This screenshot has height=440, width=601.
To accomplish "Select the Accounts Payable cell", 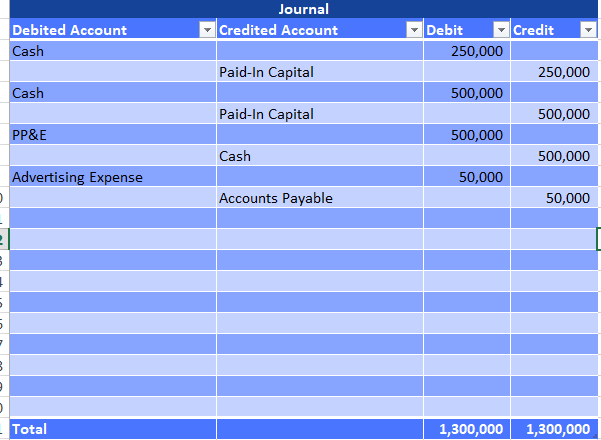I will (320, 198).
